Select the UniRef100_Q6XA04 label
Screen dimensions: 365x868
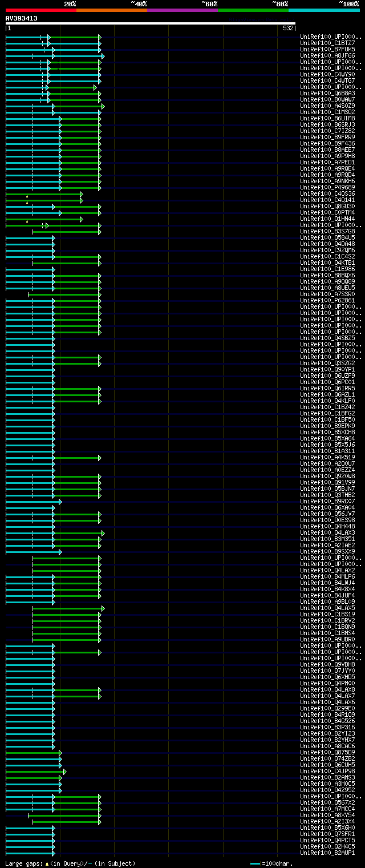pyautogui.click(x=328, y=507)
